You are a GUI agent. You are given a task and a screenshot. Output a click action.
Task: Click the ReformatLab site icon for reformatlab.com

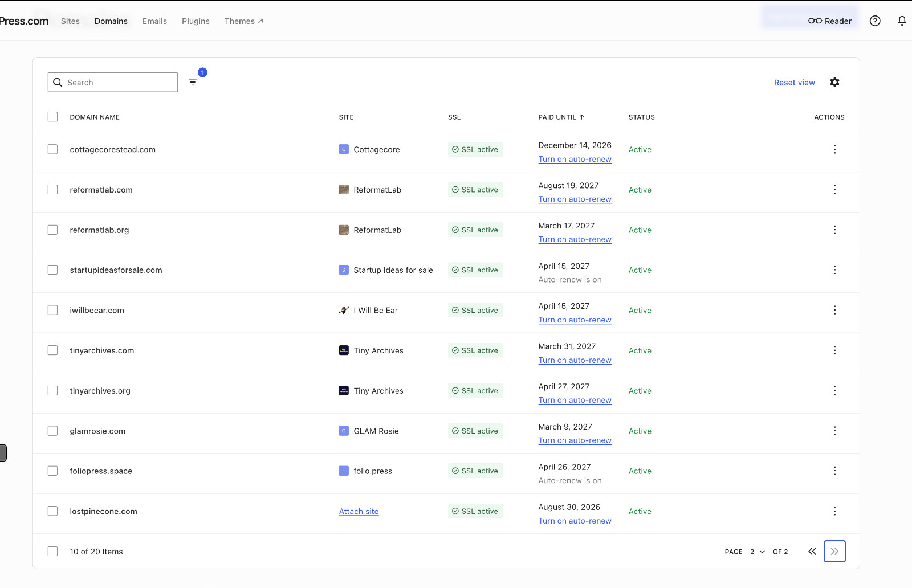(x=344, y=190)
